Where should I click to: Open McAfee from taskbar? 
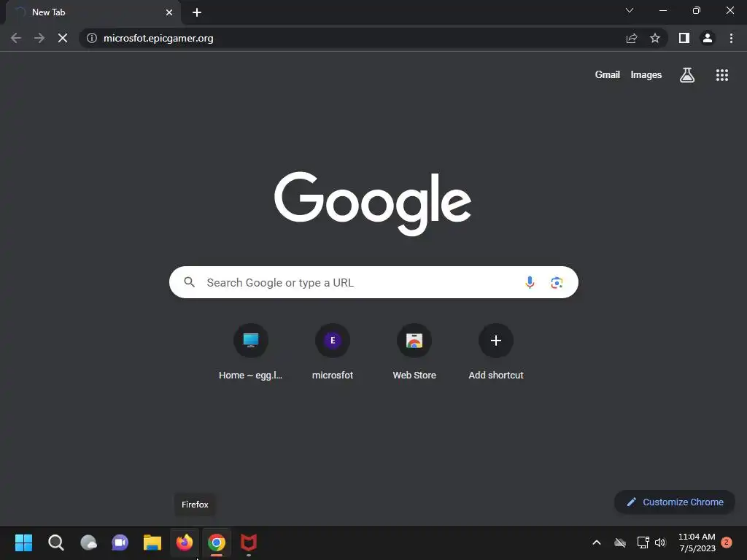coord(249,542)
